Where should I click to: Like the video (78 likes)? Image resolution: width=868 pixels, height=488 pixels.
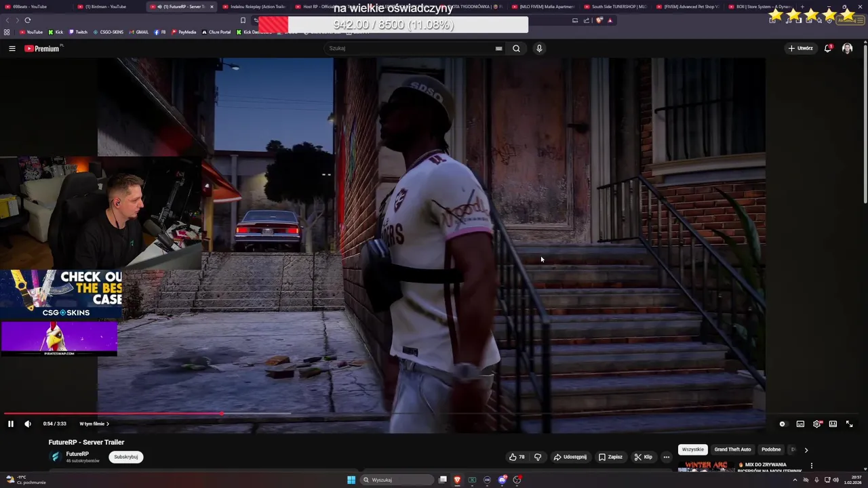click(x=517, y=457)
